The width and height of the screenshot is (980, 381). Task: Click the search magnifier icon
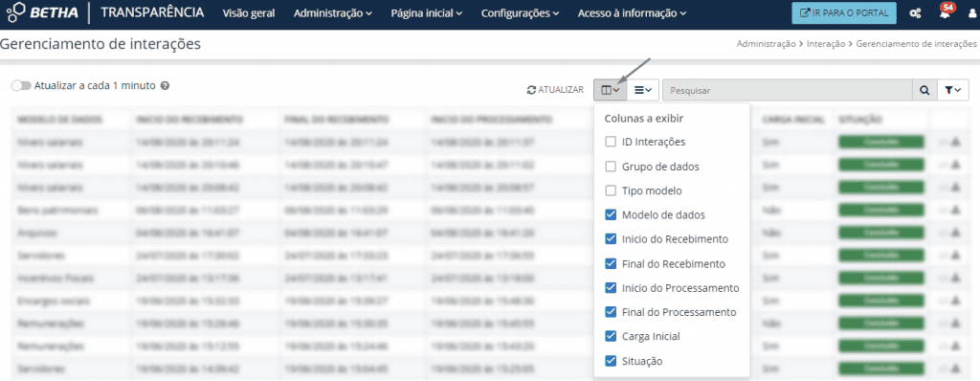point(924,90)
